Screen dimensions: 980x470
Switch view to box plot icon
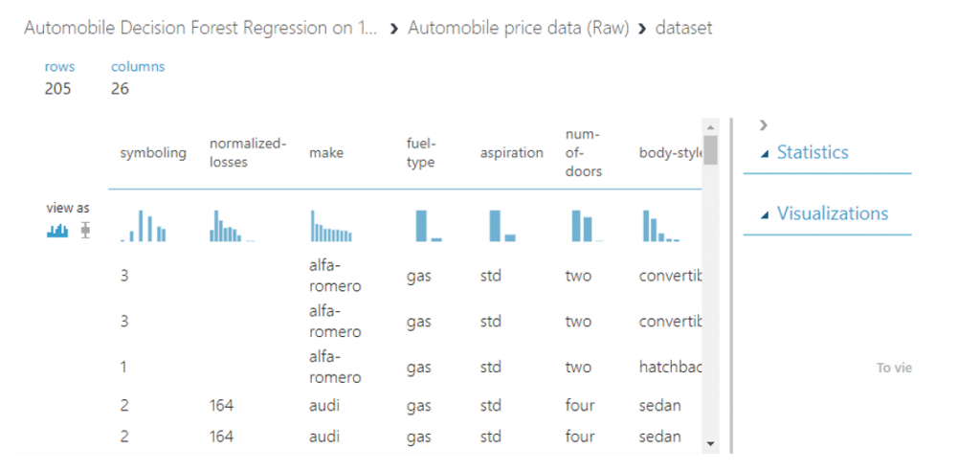[x=85, y=231]
